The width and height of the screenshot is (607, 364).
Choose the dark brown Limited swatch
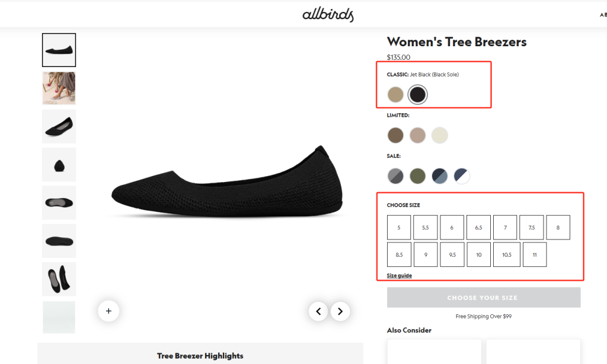click(x=395, y=135)
